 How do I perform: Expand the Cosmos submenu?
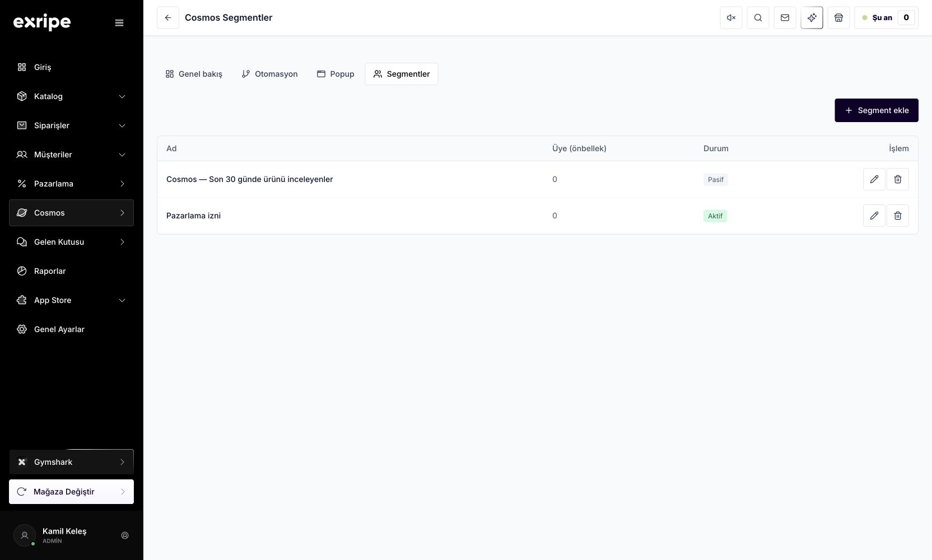pos(71,213)
